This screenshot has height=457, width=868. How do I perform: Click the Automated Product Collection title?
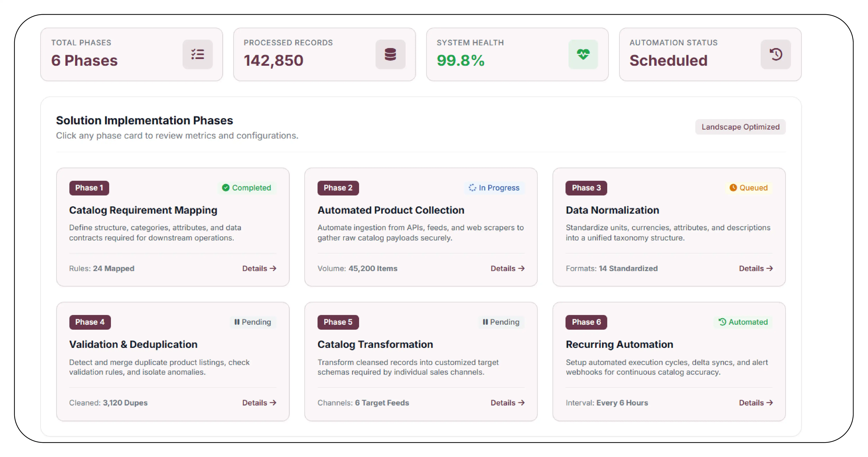(391, 210)
